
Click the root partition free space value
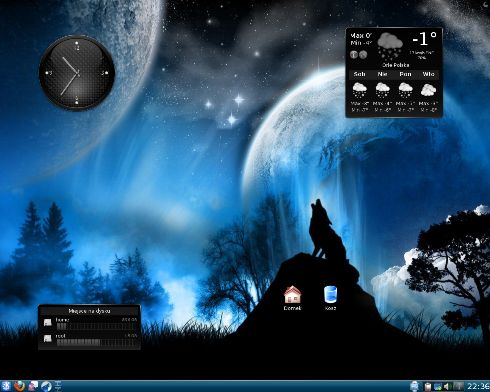click(131, 336)
